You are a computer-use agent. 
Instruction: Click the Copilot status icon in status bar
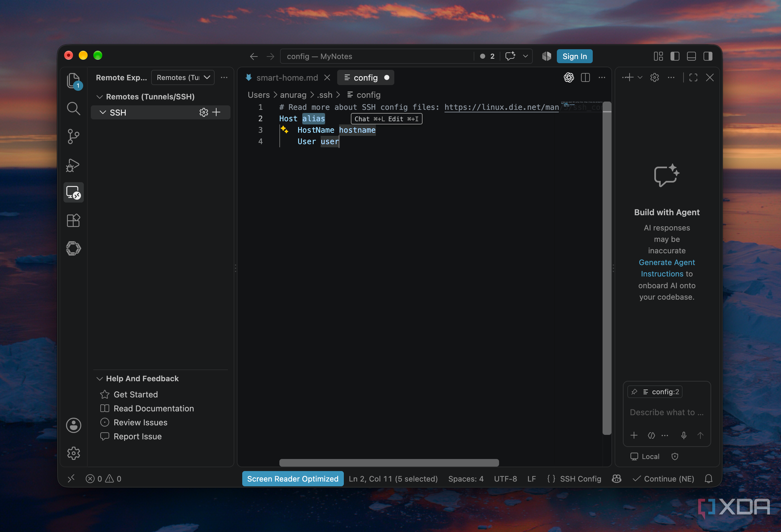616,479
